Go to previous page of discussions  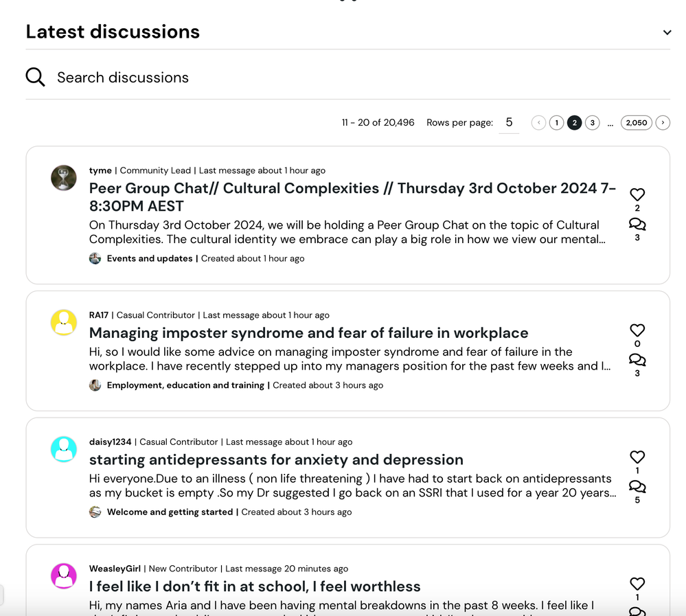click(538, 122)
